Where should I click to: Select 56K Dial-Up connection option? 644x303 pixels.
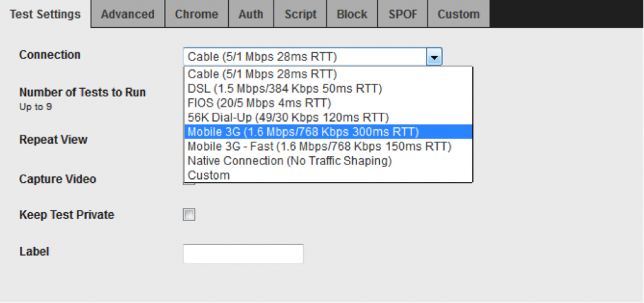coord(328,118)
